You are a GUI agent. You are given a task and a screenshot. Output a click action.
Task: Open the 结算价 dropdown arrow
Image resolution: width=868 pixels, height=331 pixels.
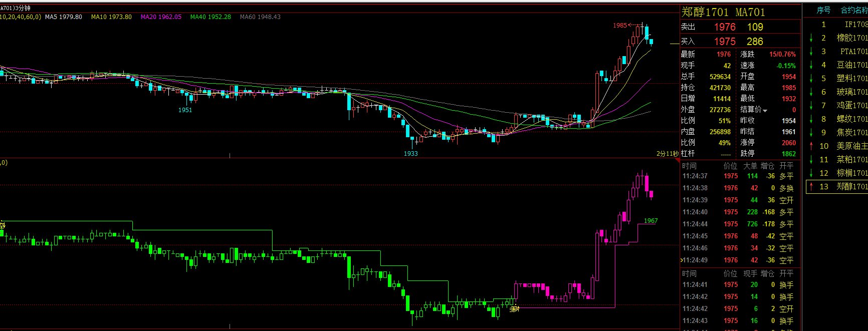(765, 110)
